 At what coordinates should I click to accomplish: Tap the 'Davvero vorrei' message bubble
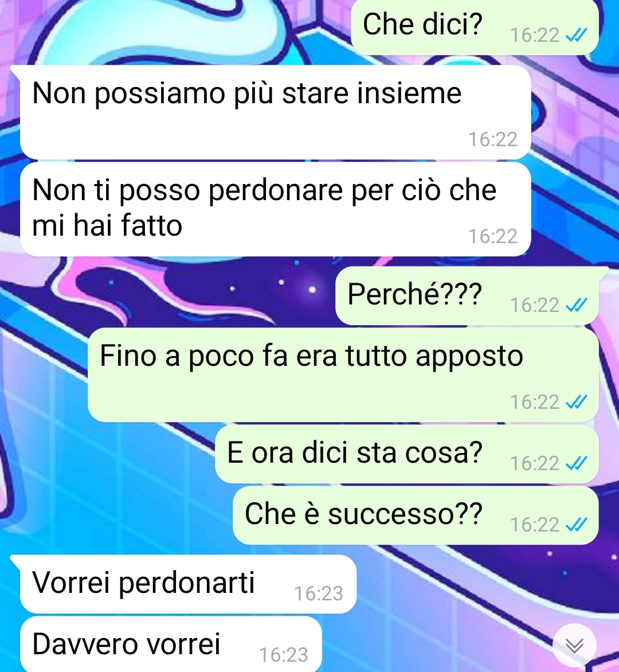170,644
